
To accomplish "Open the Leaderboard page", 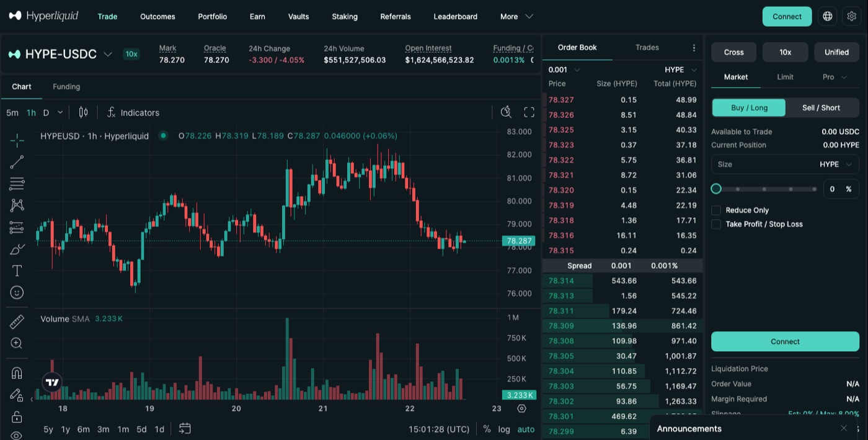I will tap(455, 17).
